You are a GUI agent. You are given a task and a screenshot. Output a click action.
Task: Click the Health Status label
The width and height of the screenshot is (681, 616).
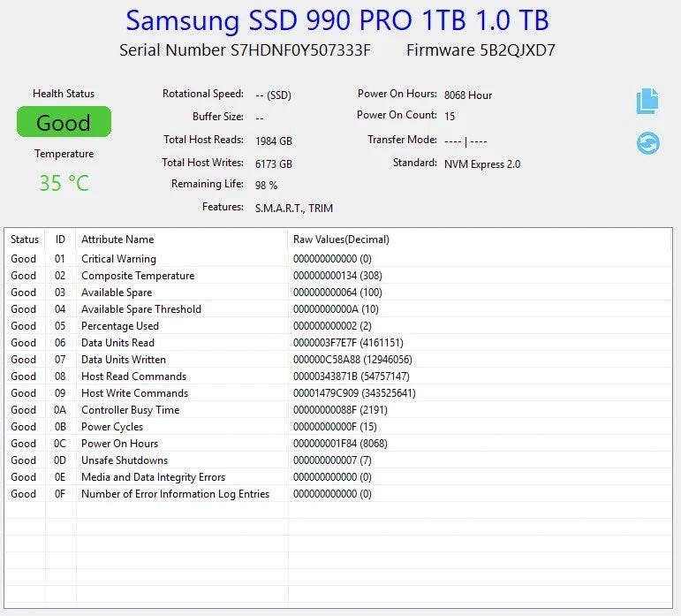click(64, 94)
